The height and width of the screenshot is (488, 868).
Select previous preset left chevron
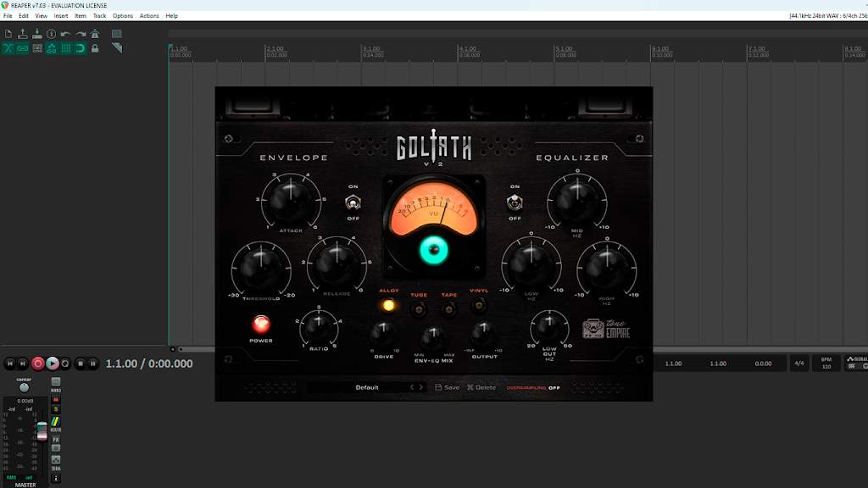pyautogui.click(x=412, y=388)
